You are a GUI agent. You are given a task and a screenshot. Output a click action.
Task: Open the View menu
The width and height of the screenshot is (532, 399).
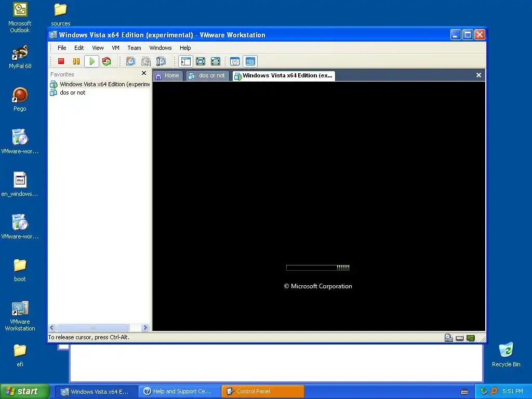[98, 48]
